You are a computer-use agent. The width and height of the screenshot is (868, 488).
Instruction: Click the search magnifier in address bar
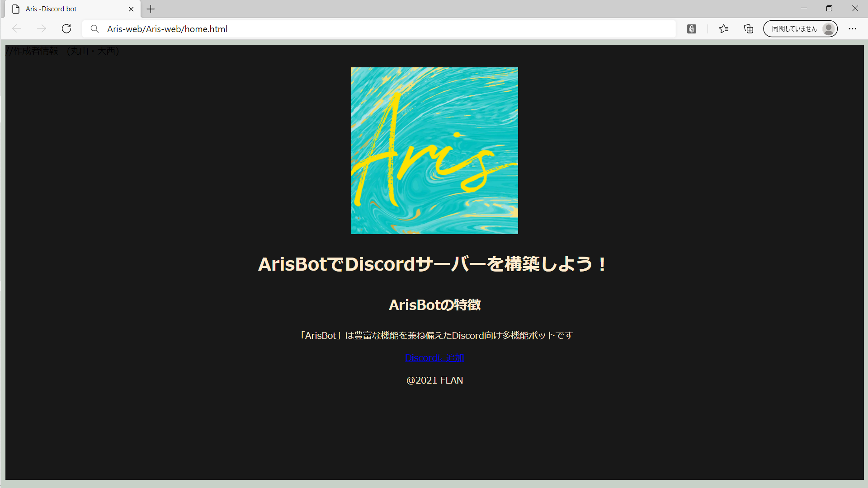coord(94,29)
